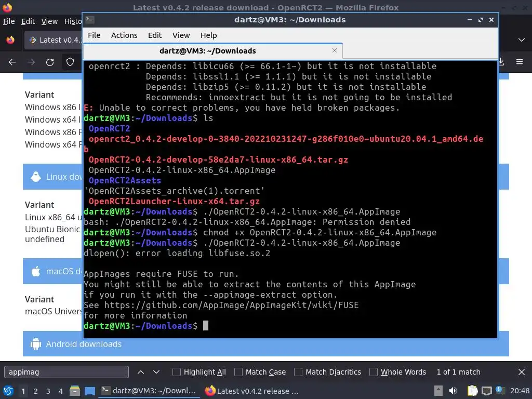Open the file manager taskbar icon
Screen dimensions: 532x399
(x=75, y=391)
